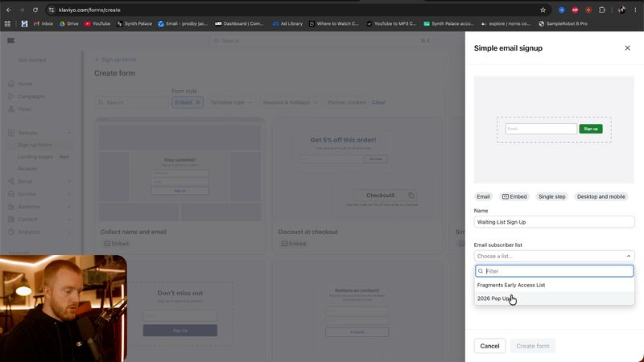Go back in browser history

point(9,10)
